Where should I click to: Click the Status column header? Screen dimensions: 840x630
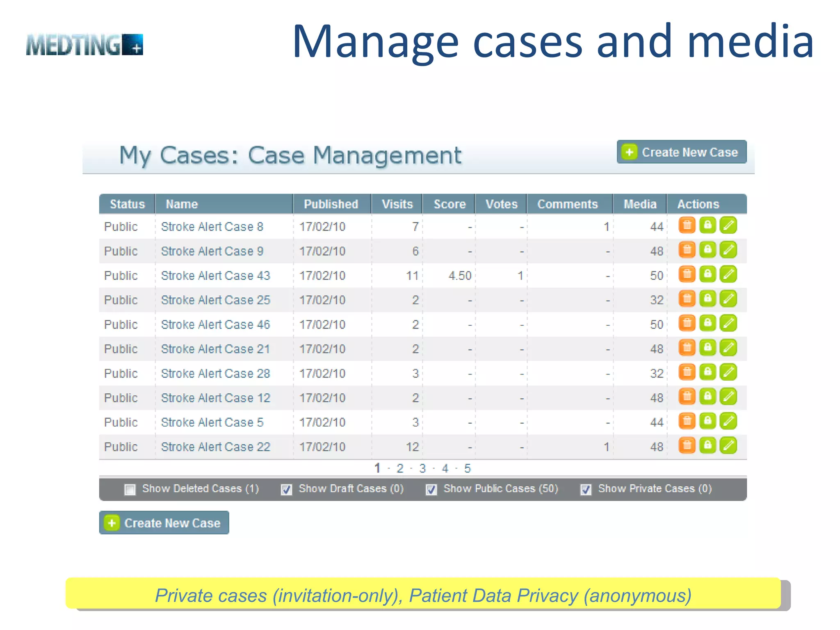coord(127,204)
